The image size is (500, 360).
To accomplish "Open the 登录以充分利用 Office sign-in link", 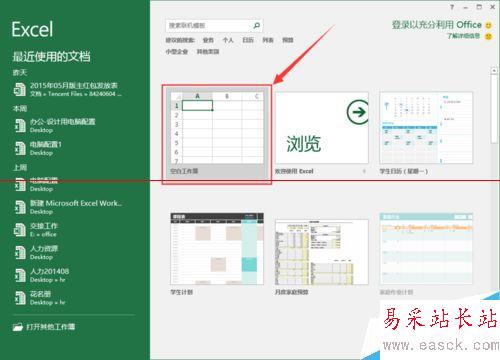I will 437,25.
